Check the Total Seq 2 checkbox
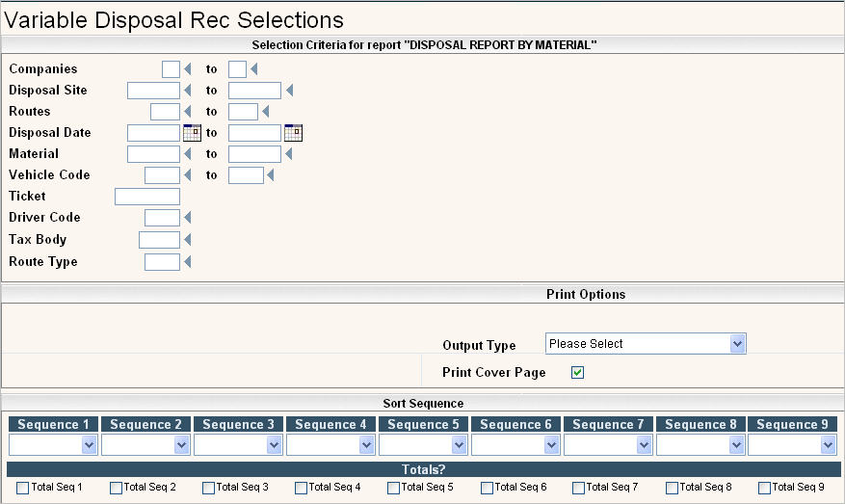 pyautogui.click(x=116, y=488)
